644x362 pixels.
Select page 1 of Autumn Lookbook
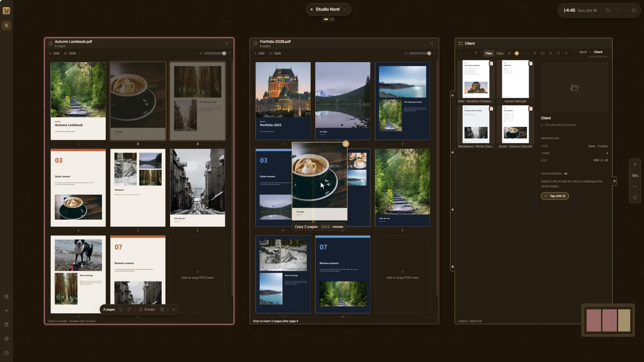pyautogui.click(x=78, y=101)
